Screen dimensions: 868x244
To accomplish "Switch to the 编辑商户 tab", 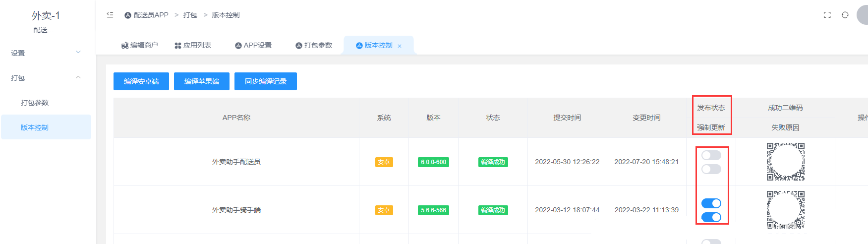I will 140,45.
